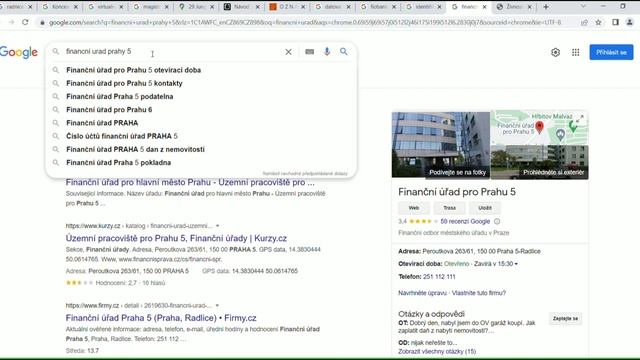This screenshot has width=640, height=360.
Task: Open firmy.cz result options arrow
Action: click(217, 305)
